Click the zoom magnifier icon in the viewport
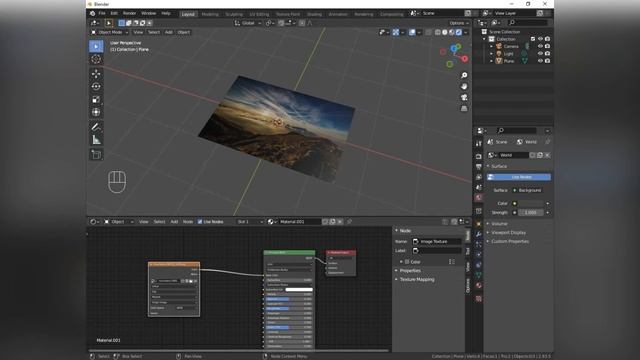Screen dimensions: 640x360 click(464, 76)
